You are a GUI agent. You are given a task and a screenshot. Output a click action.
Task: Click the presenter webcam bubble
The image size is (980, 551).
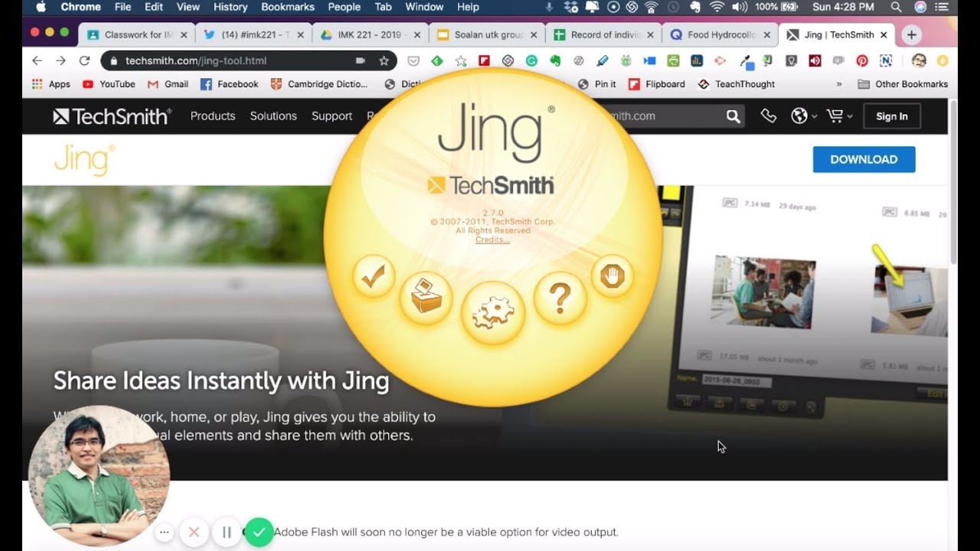coord(98,476)
